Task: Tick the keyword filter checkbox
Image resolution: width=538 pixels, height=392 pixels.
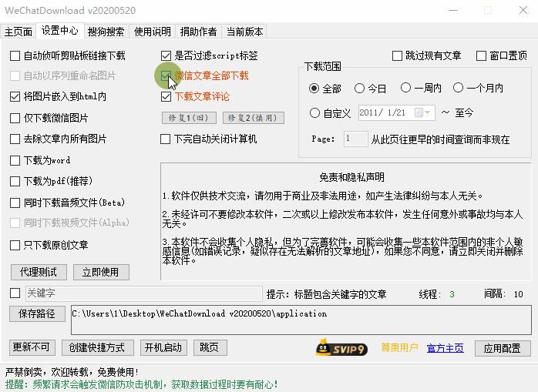Action: click(x=15, y=293)
